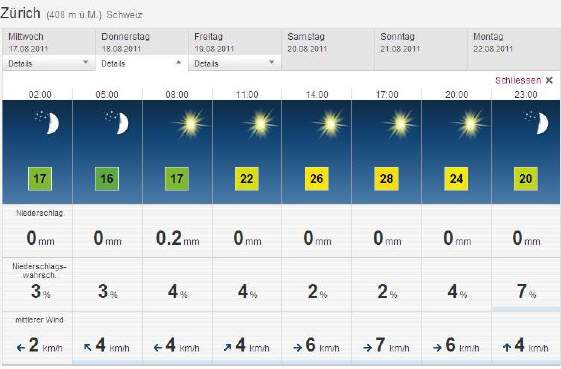Click the 7 km/h wind arrow at 17:00
The width and height of the screenshot is (561, 369).
point(367,348)
